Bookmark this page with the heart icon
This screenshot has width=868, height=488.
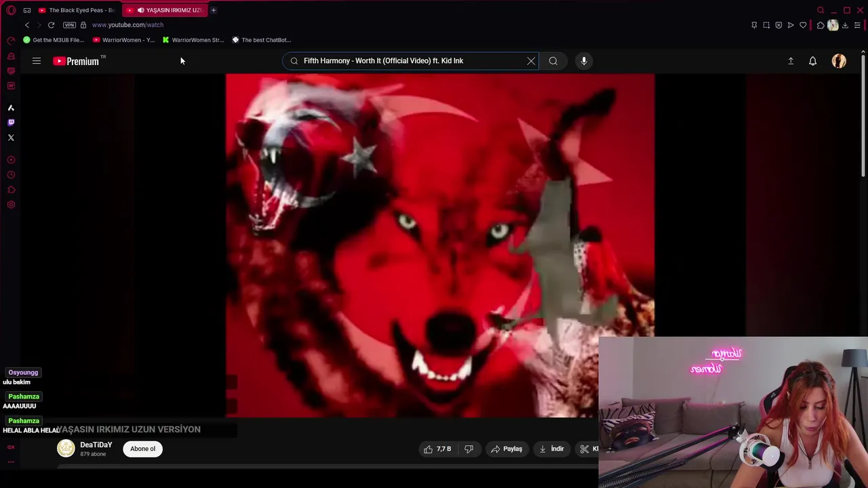tap(803, 25)
